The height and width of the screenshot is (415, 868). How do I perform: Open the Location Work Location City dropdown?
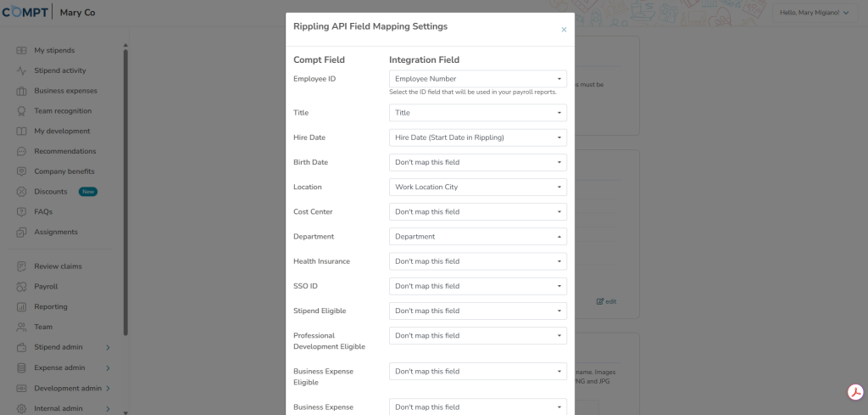(x=478, y=187)
